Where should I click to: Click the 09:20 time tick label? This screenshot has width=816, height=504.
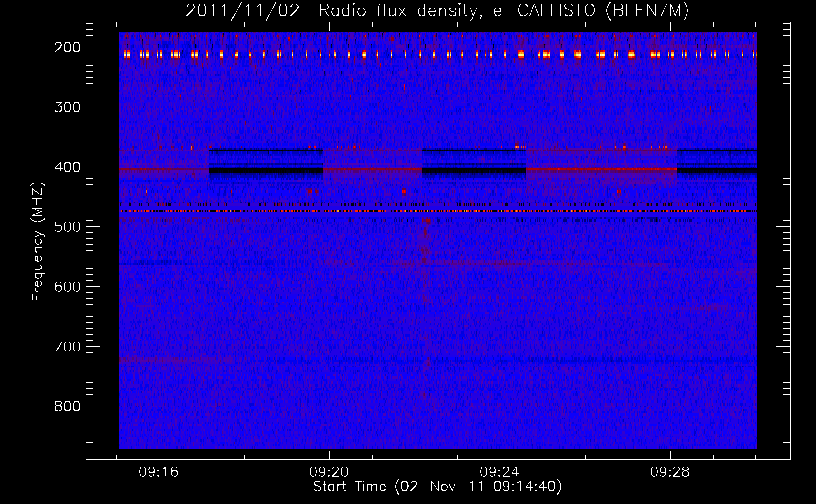pos(329,472)
